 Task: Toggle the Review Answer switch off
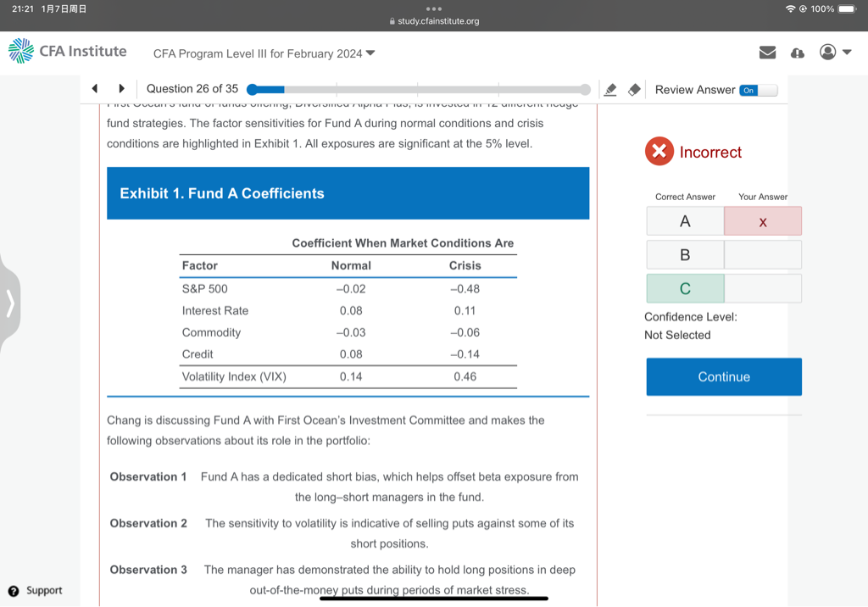(x=758, y=90)
